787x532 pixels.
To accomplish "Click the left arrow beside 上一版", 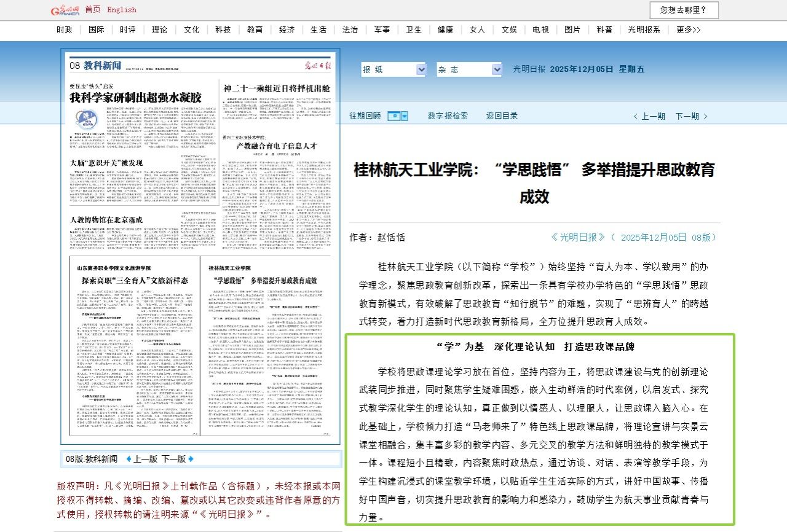I will (129, 459).
